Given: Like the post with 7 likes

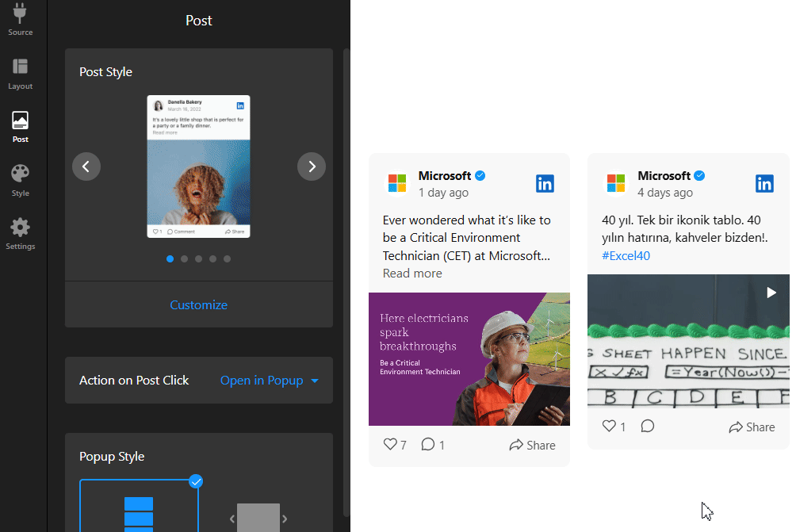Looking at the screenshot, I should (x=395, y=445).
